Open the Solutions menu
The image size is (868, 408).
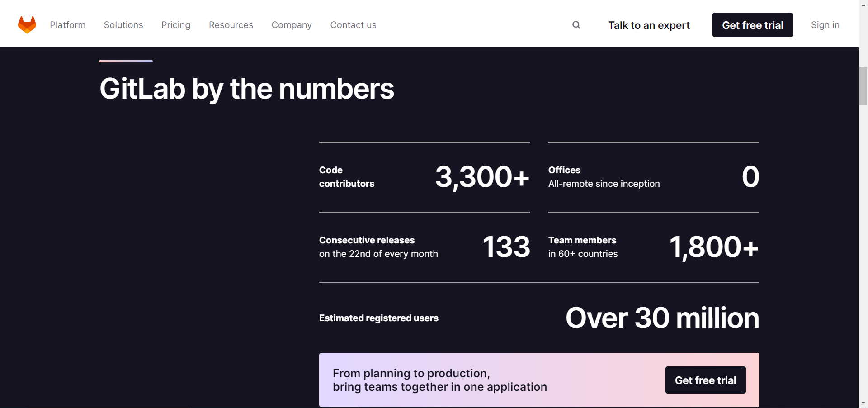[123, 25]
